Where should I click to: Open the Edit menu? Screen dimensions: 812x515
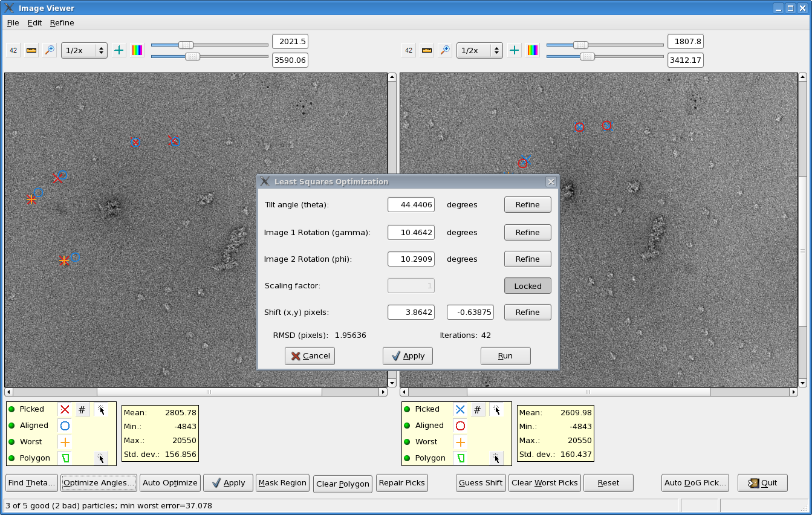(34, 23)
